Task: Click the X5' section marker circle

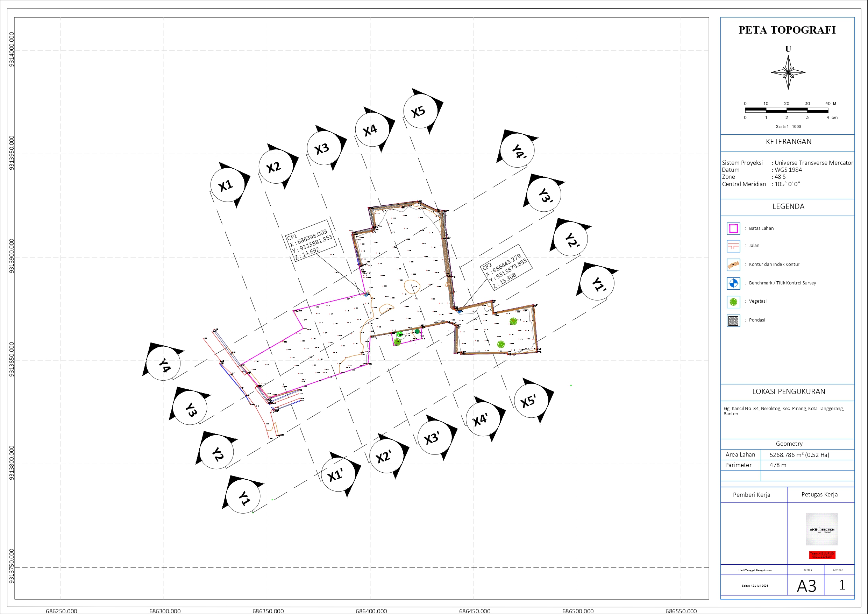Action: pos(531,401)
